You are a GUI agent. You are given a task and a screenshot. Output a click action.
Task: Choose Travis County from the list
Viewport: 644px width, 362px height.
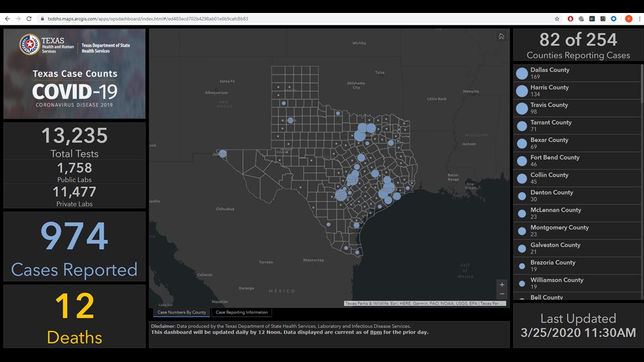click(x=577, y=108)
